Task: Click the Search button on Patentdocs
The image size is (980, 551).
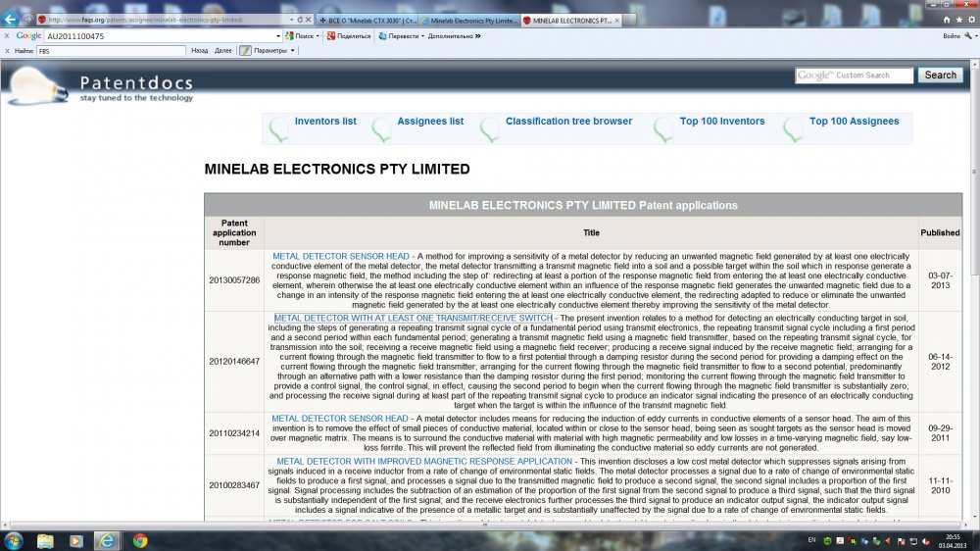Action: pos(940,75)
